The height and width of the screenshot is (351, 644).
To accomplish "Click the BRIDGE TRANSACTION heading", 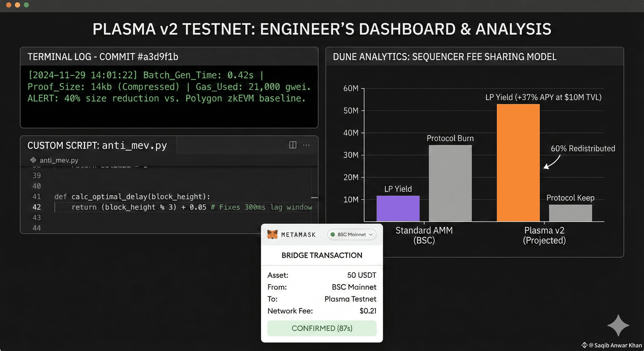I will tap(322, 255).
